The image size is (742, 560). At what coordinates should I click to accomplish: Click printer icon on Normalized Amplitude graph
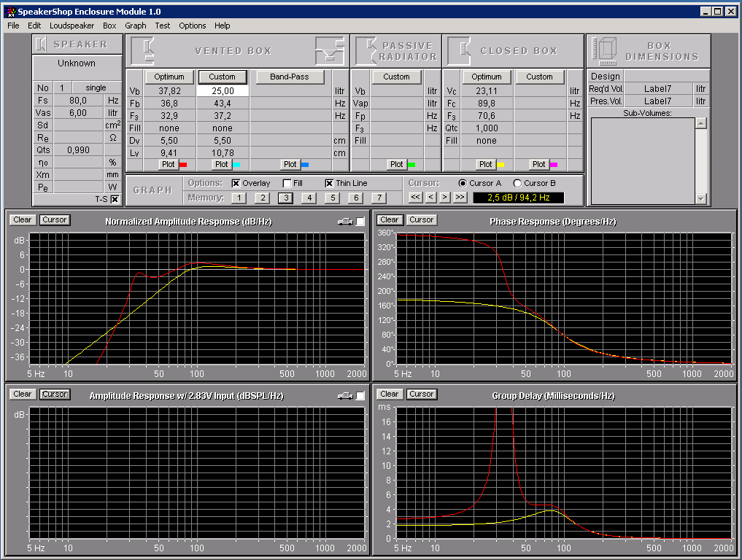coord(345,221)
